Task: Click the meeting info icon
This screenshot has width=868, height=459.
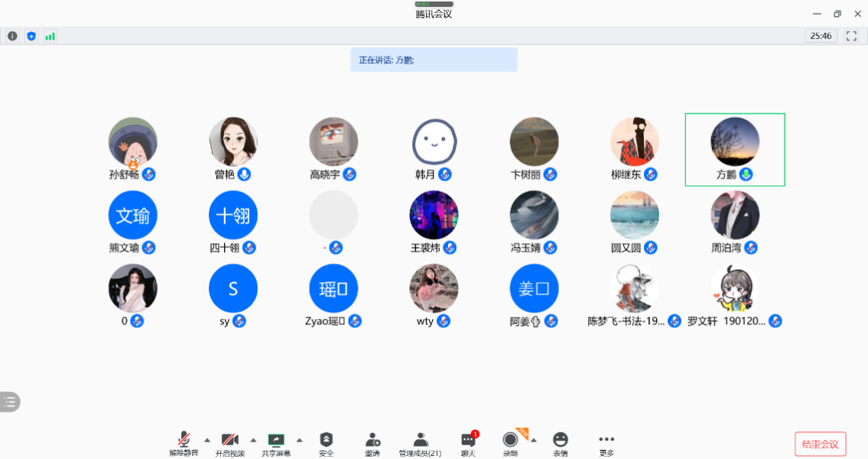Action: [12, 36]
